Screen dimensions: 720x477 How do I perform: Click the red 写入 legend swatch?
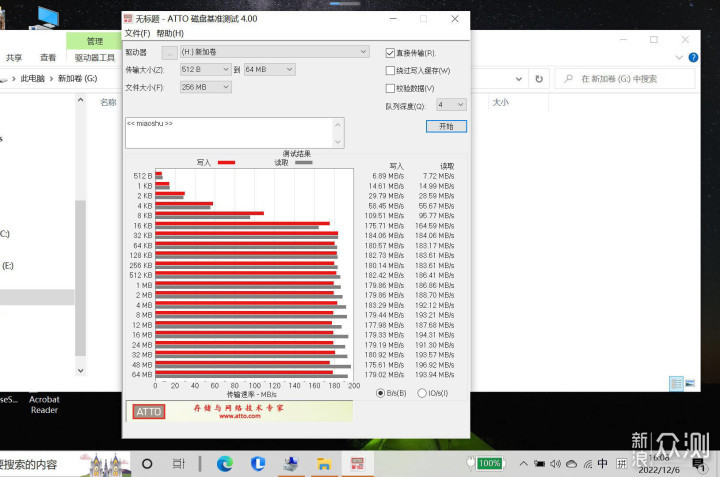tap(226, 163)
